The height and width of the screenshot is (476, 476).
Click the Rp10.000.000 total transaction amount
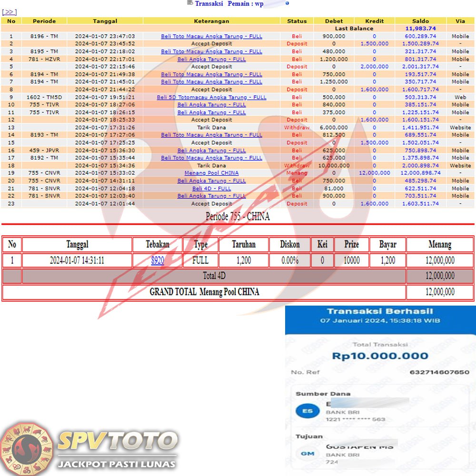click(x=380, y=356)
